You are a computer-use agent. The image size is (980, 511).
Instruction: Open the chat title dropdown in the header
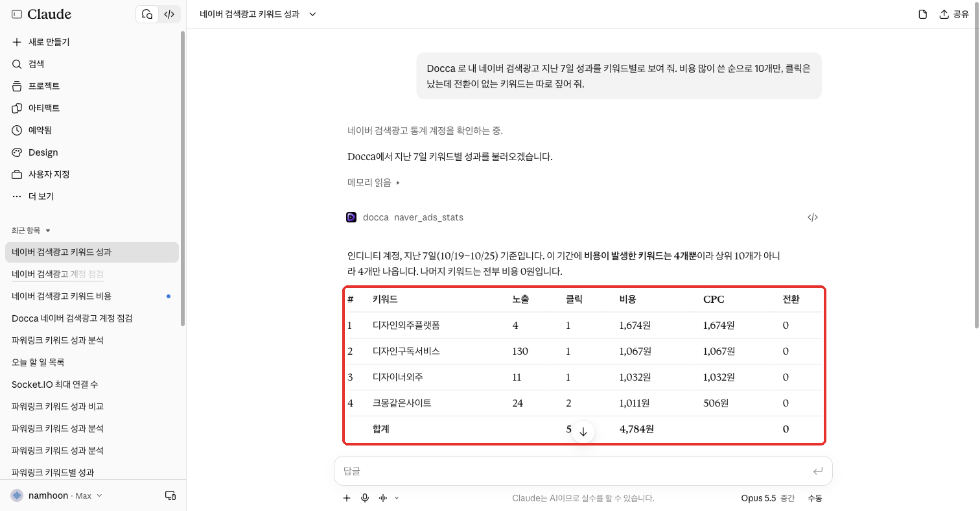point(258,14)
